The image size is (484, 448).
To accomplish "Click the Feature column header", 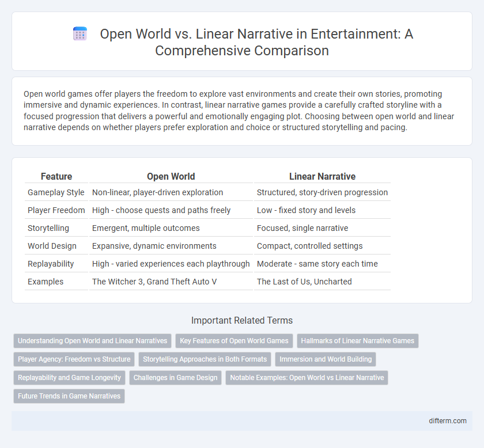I will tap(56, 176).
